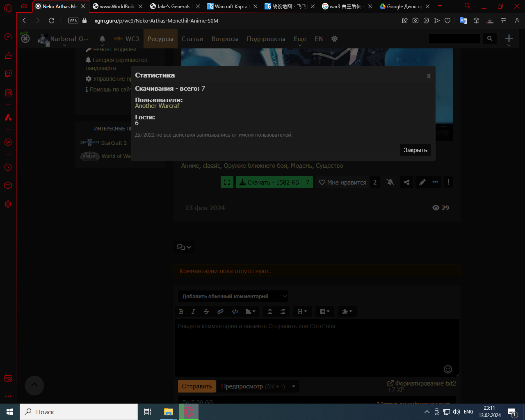Expand the table insert dropdown in editor
The width and height of the screenshot is (525, 420).
tap(325, 311)
